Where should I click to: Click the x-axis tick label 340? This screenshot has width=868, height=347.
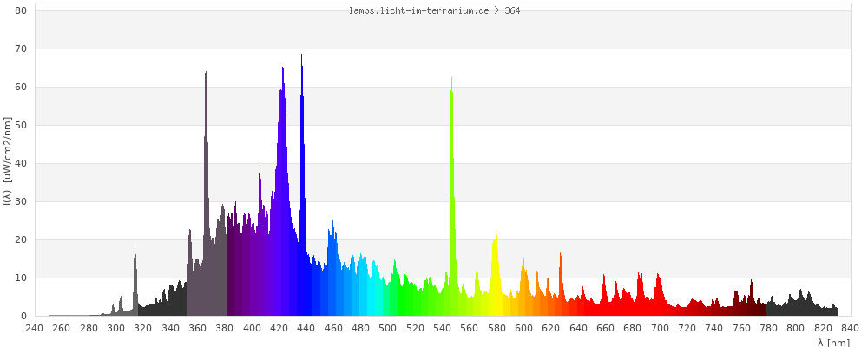(170, 328)
